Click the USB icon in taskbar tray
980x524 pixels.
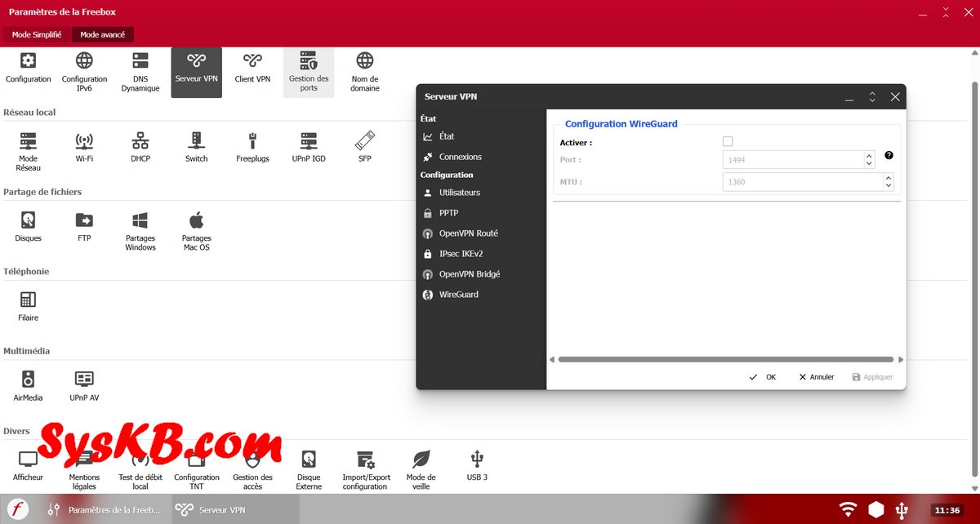coord(902,510)
